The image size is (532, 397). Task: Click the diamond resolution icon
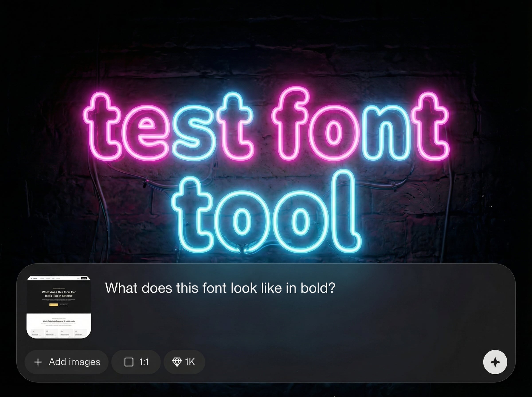click(177, 362)
